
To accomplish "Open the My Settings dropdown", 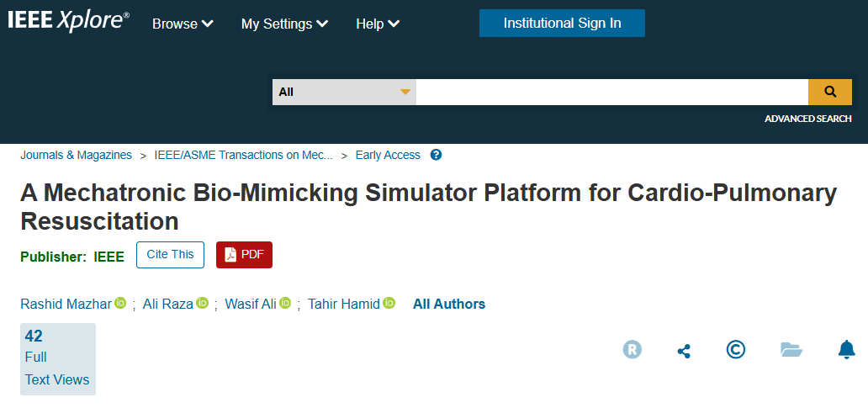I will [284, 24].
